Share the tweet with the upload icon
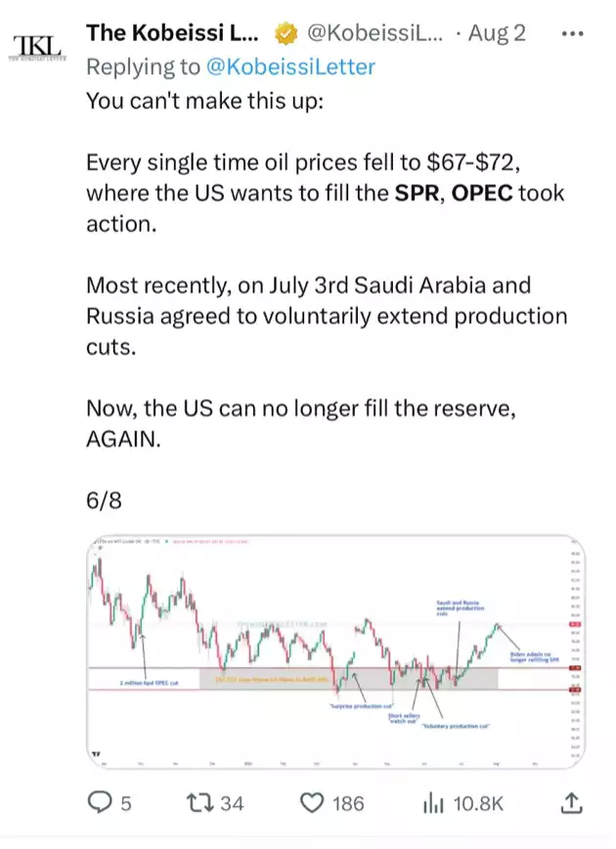Image resolution: width=616 pixels, height=849 pixels. [571, 803]
